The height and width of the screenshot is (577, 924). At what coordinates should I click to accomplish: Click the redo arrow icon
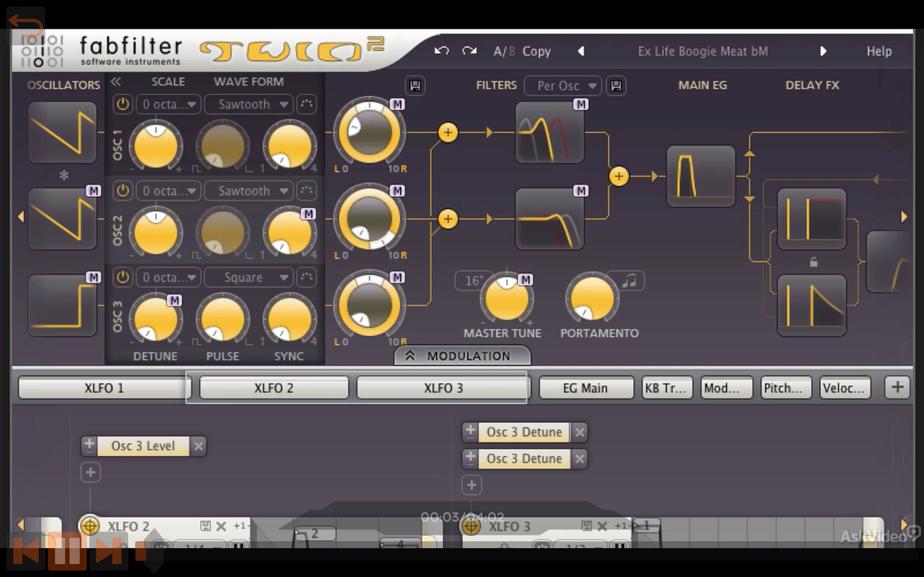coord(469,51)
